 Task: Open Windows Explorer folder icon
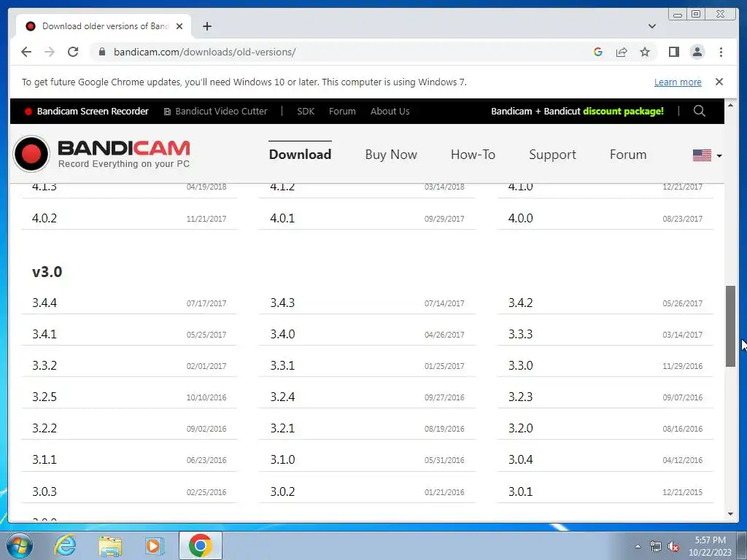click(110, 545)
